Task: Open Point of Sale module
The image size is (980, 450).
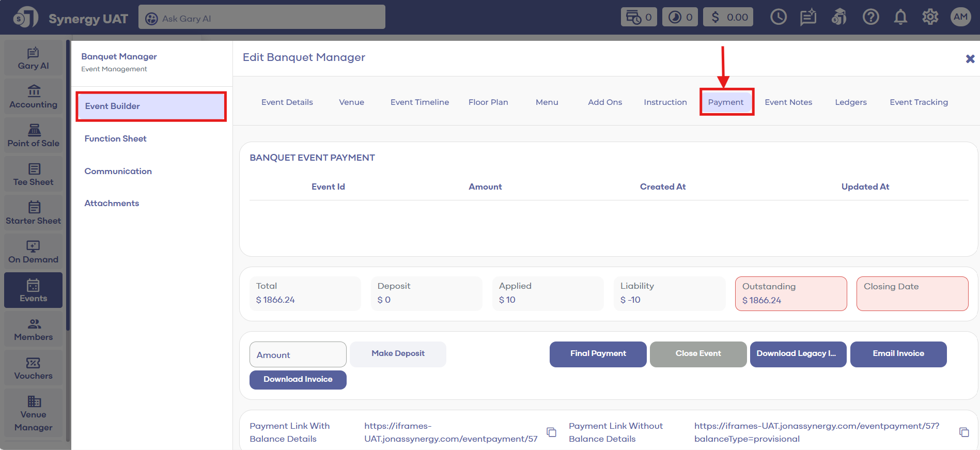Action: click(x=34, y=136)
